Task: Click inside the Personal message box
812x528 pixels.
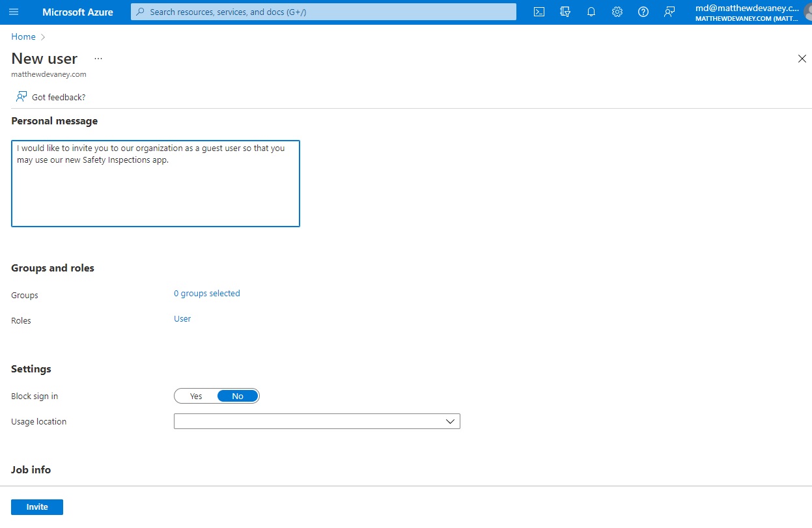Action: tap(155, 182)
